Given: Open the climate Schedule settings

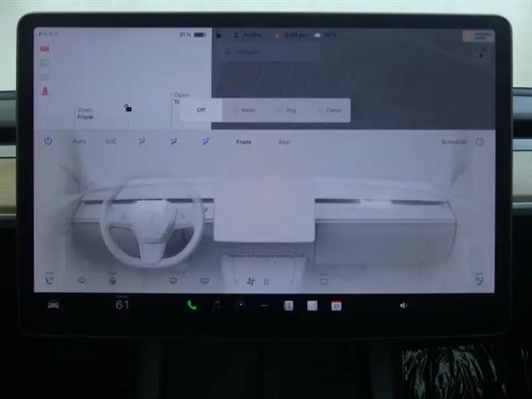Looking at the screenshot, I should (454, 142).
